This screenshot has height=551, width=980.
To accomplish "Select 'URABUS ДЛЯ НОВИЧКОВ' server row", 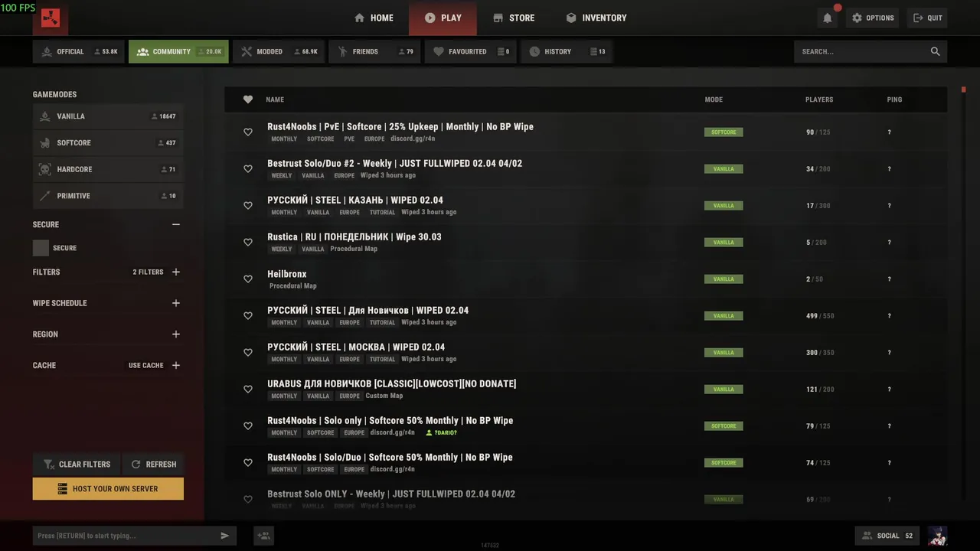I will (586, 390).
